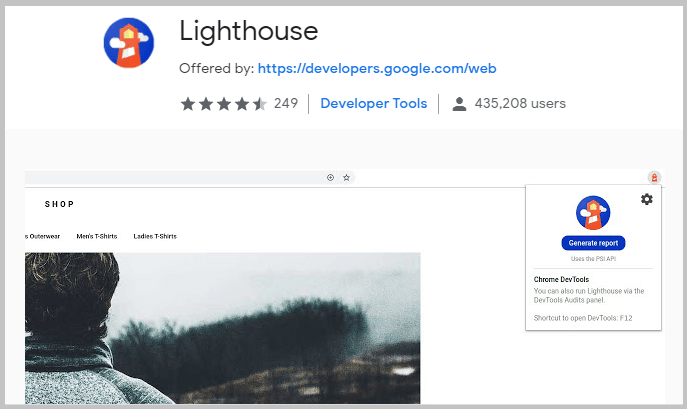Open settings gear in Lighthouse popup
The height and width of the screenshot is (409, 687).
coord(647,199)
